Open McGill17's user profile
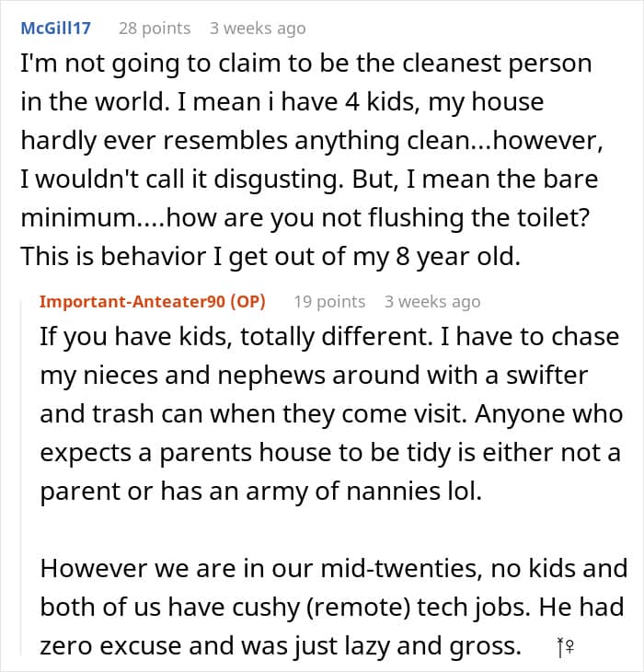The height and width of the screenshot is (672, 644). click(x=56, y=29)
